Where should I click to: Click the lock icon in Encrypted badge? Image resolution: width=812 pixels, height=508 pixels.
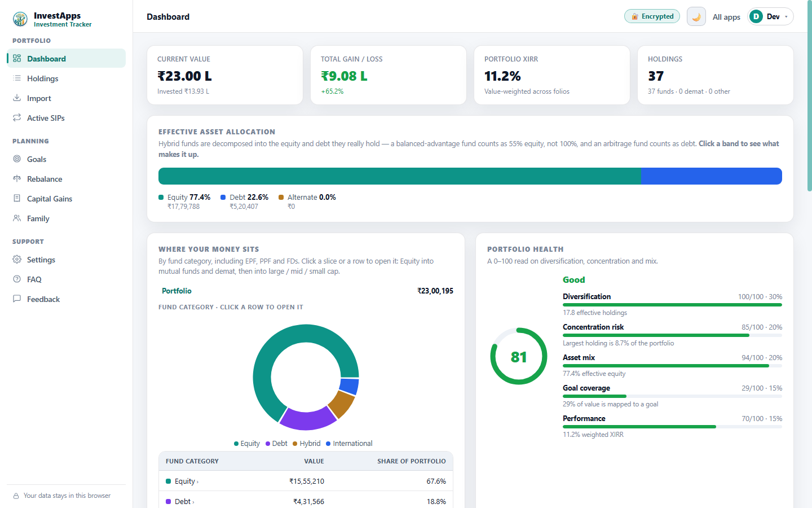[x=635, y=16]
